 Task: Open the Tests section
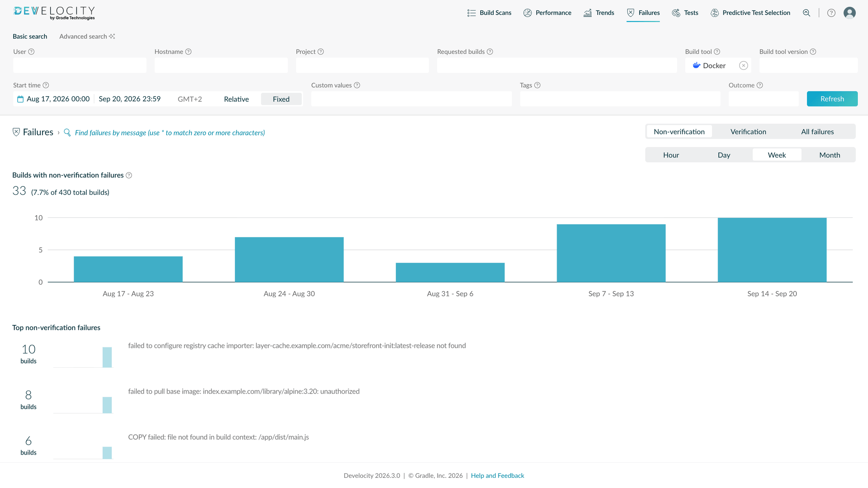[x=685, y=13]
